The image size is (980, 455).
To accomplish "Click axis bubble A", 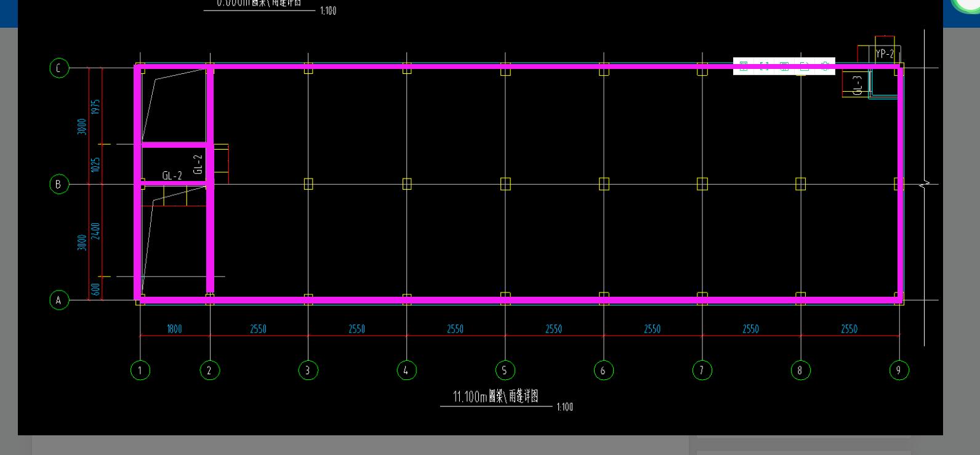I will click(x=59, y=300).
